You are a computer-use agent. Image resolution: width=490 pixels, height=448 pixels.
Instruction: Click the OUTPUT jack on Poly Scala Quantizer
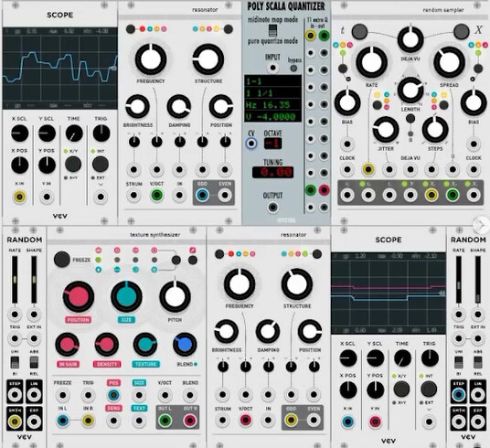[x=272, y=207]
